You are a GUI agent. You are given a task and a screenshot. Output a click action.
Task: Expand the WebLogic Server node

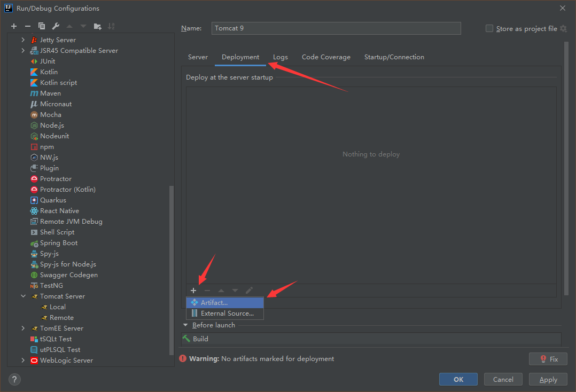23,360
